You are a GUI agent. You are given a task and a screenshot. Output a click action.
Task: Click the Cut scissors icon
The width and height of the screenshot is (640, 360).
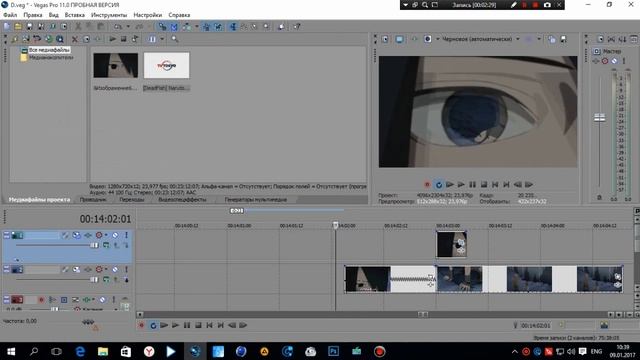[78, 27]
